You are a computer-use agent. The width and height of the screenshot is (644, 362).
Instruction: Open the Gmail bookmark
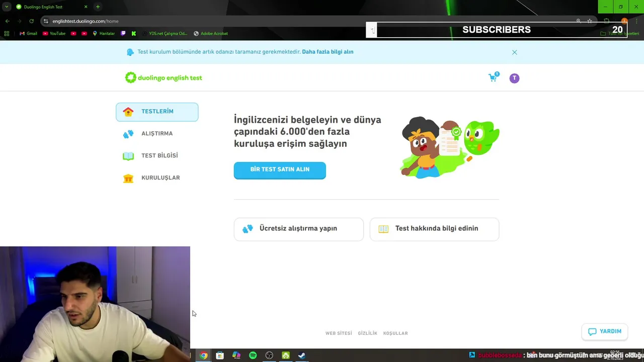click(28, 34)
